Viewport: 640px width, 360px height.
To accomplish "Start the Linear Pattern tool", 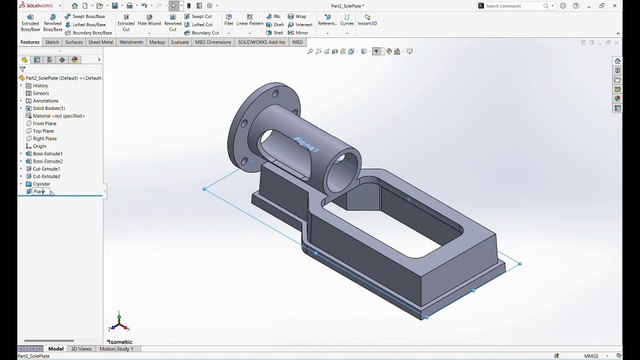I will (x=250, y=20).
